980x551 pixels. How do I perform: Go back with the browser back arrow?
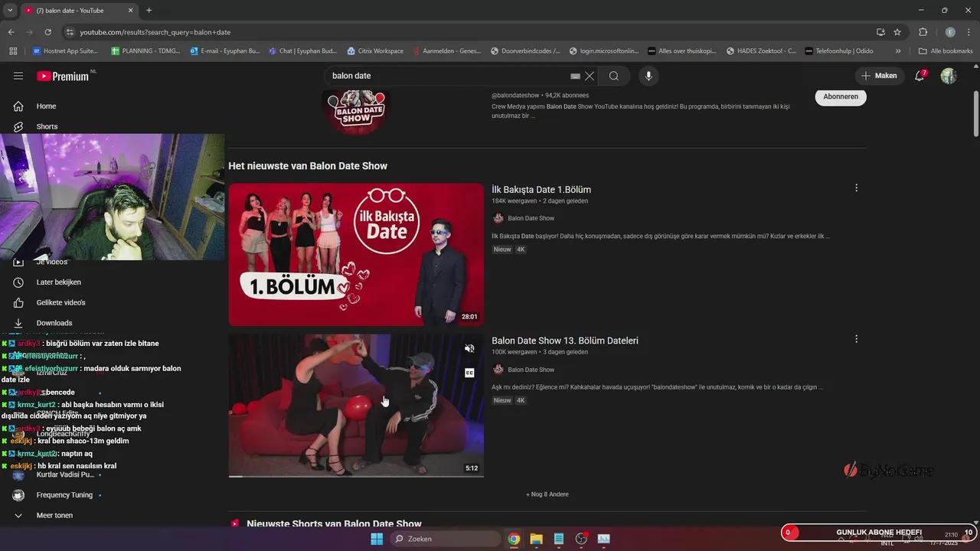[11, 32]
